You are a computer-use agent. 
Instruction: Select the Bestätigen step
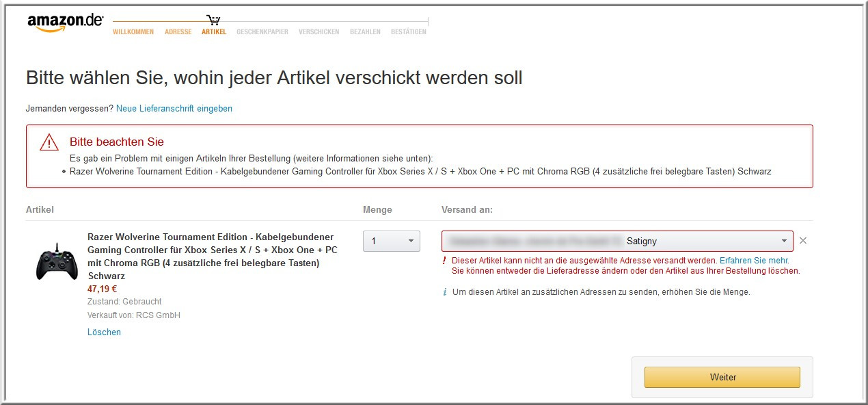tap(408, 32)
